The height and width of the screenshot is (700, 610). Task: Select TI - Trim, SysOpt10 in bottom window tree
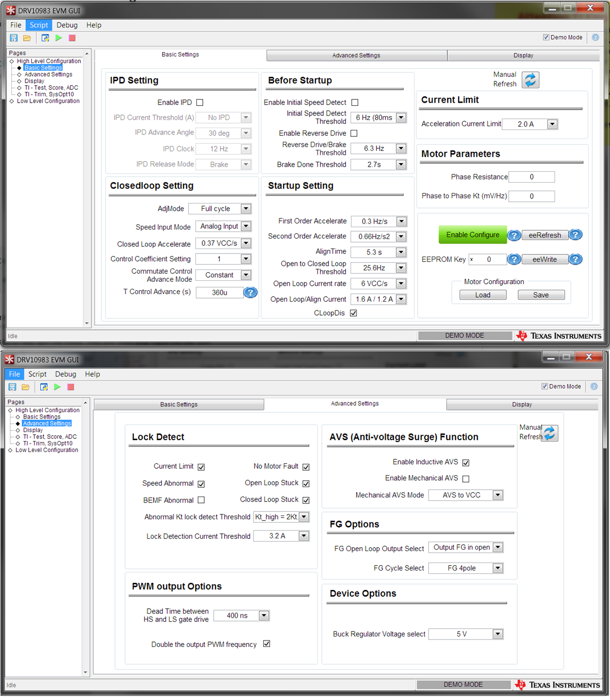coord(48,444)
